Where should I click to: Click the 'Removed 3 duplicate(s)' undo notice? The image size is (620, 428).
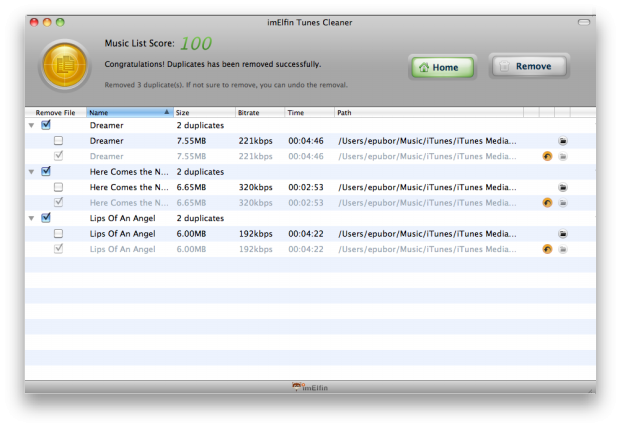pyautogui.click(x=226, y=85)
